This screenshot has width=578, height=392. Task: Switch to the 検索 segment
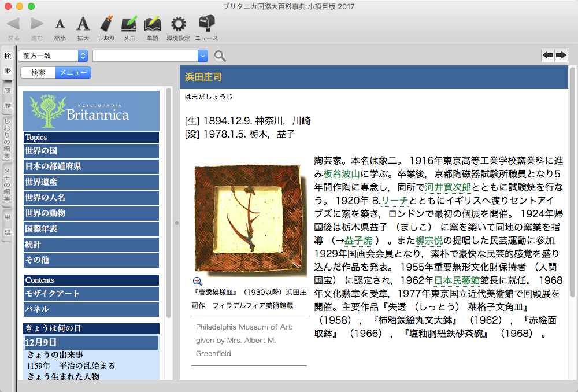pyautogui.click(x=38, y=73)
